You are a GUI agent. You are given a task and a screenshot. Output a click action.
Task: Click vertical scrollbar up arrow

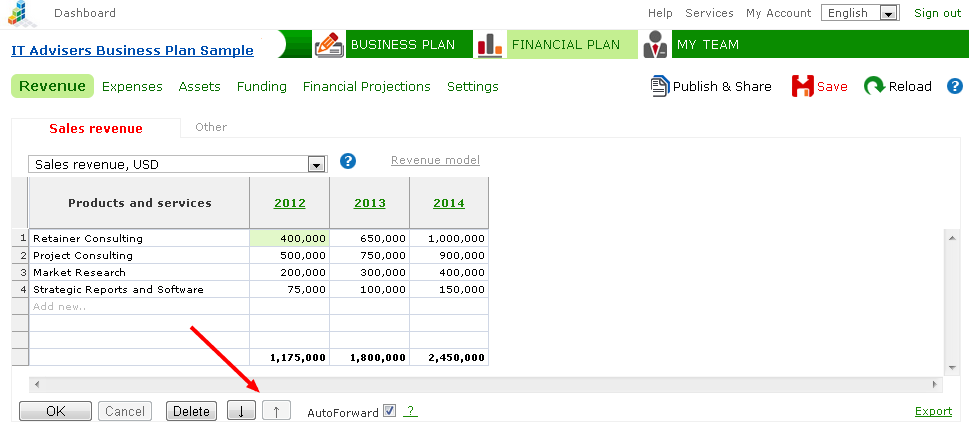(x=952, y=238)
